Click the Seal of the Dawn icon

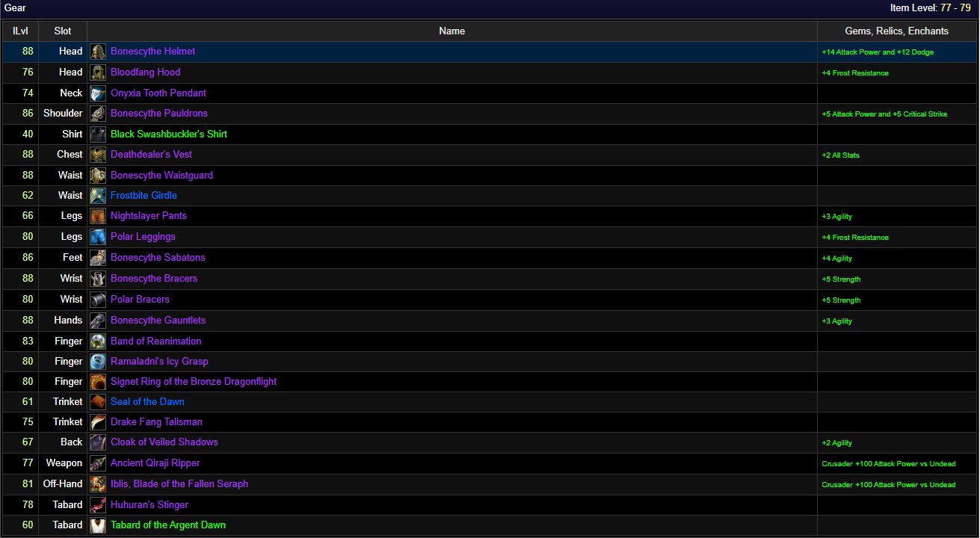[98, 402]
